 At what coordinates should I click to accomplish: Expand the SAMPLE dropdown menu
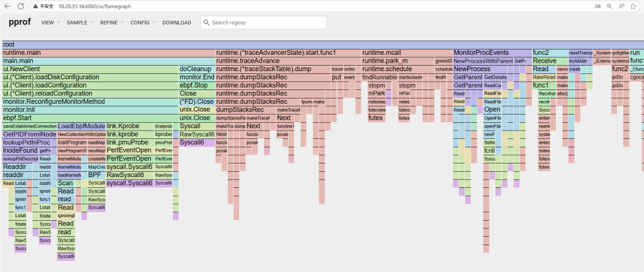tap(79, 23)
